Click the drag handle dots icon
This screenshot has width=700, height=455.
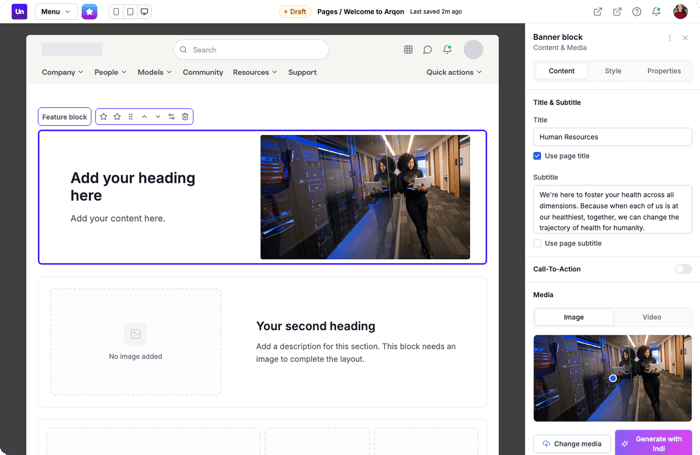pos(131,117)
